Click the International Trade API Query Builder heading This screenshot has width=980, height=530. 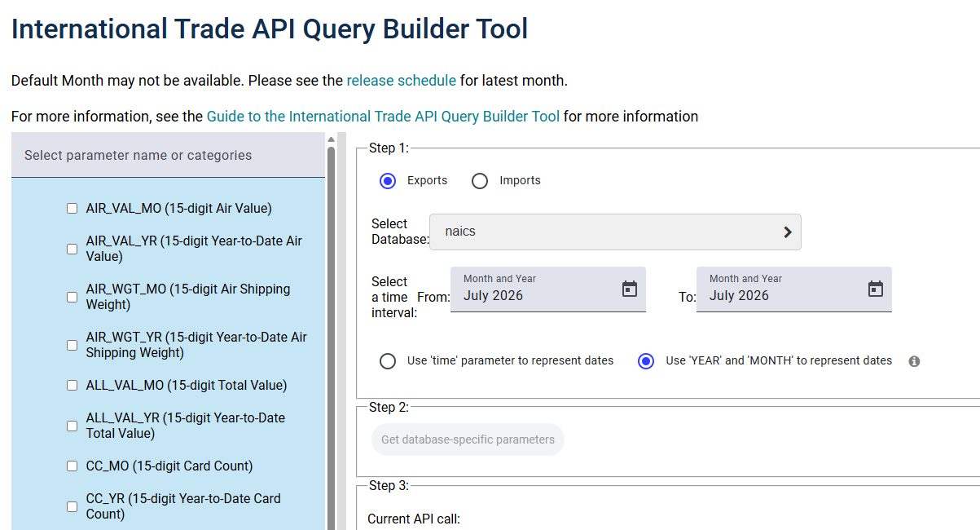coord(270,29)
